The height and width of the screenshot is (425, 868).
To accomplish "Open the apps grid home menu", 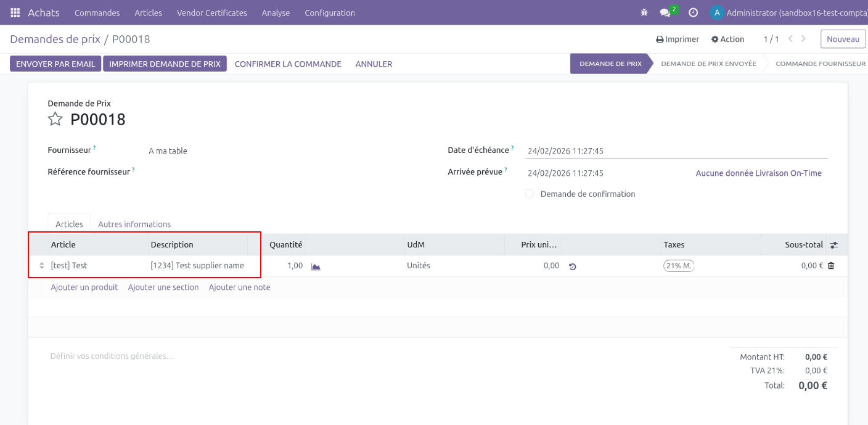I will pos(15,12).
